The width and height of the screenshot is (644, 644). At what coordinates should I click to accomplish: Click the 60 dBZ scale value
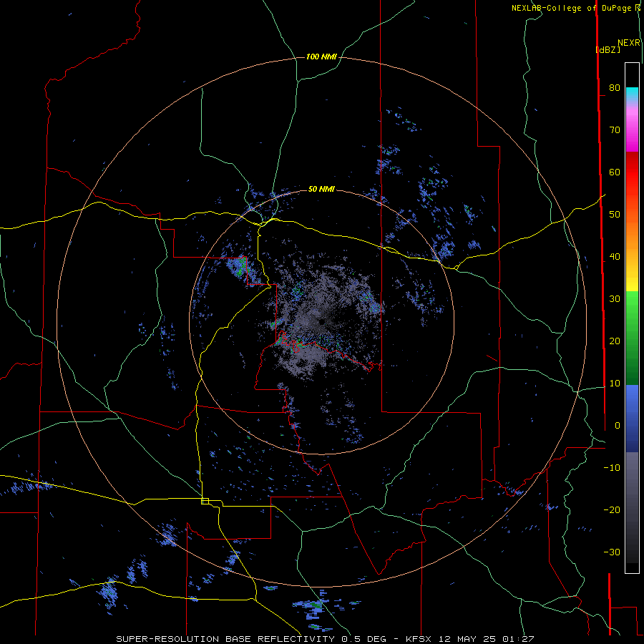pyautogui.click(x=615, y=172)
